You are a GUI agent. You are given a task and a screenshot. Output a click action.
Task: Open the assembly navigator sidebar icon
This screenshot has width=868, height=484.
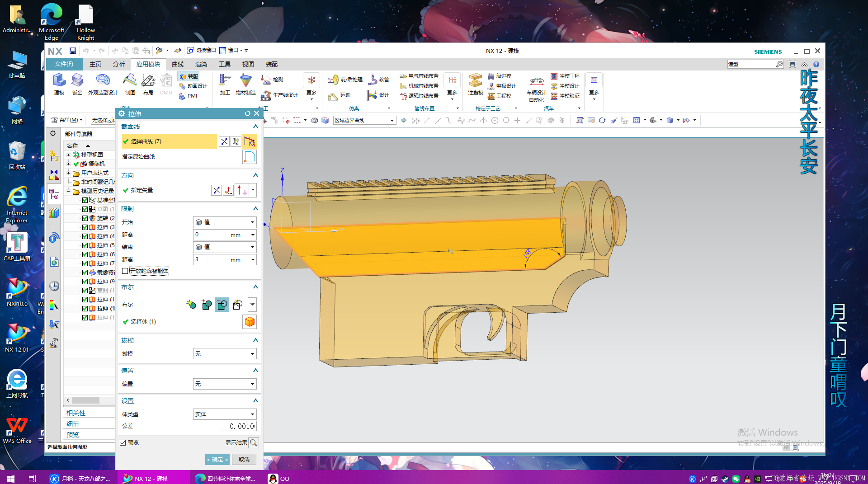click(54, 156)
